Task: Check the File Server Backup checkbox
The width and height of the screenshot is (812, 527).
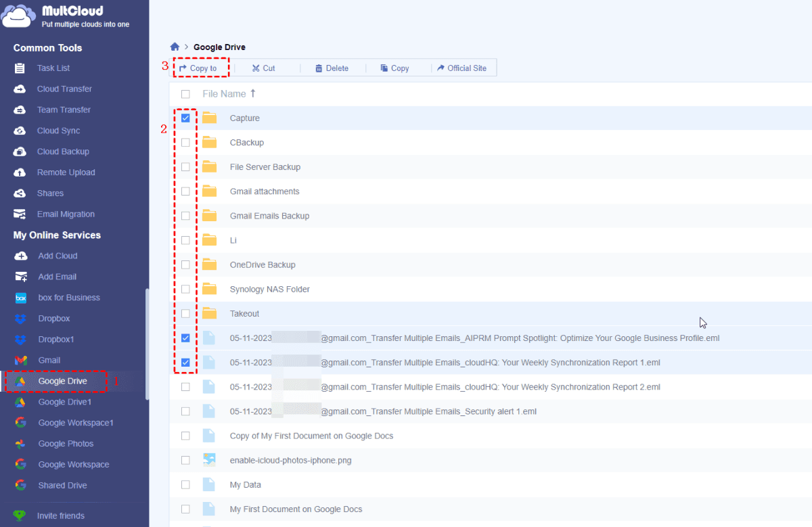Action: pos(185,167)
